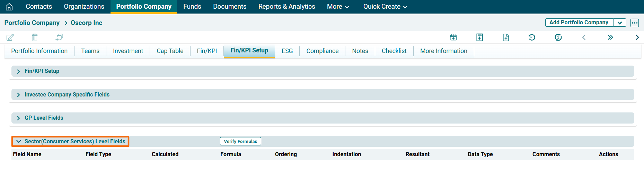Collapse Sector(Consumer Services) Level Fields section

tap(19, 142)
